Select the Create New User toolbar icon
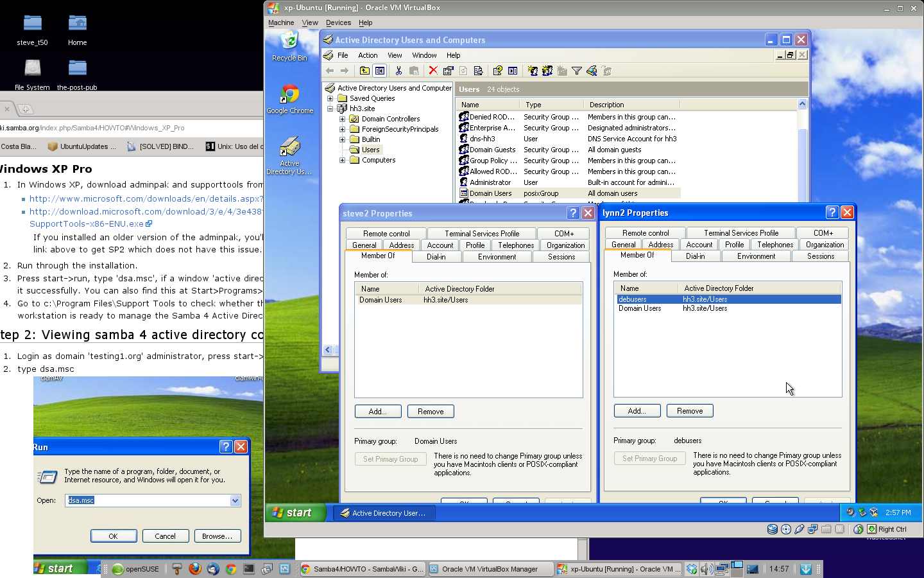Screen dimensions: 924x578 pyautogui.click(x=532, y=71)
